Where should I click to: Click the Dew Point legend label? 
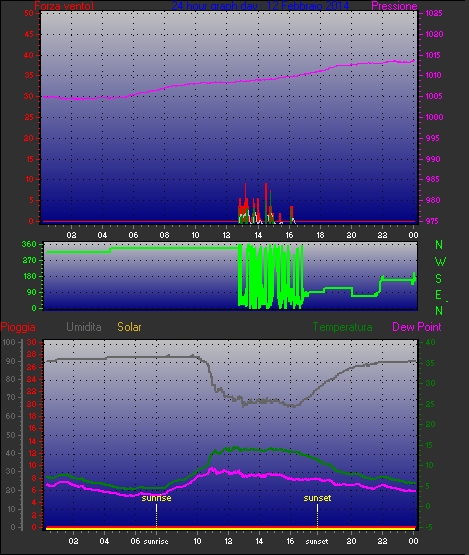[x=417, y=327]
